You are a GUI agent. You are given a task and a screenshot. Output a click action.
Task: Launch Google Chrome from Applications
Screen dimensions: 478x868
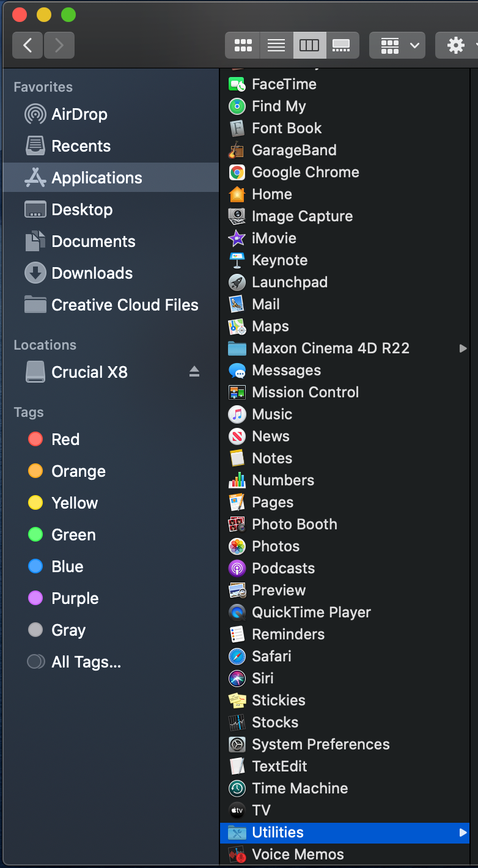(305, 172)
